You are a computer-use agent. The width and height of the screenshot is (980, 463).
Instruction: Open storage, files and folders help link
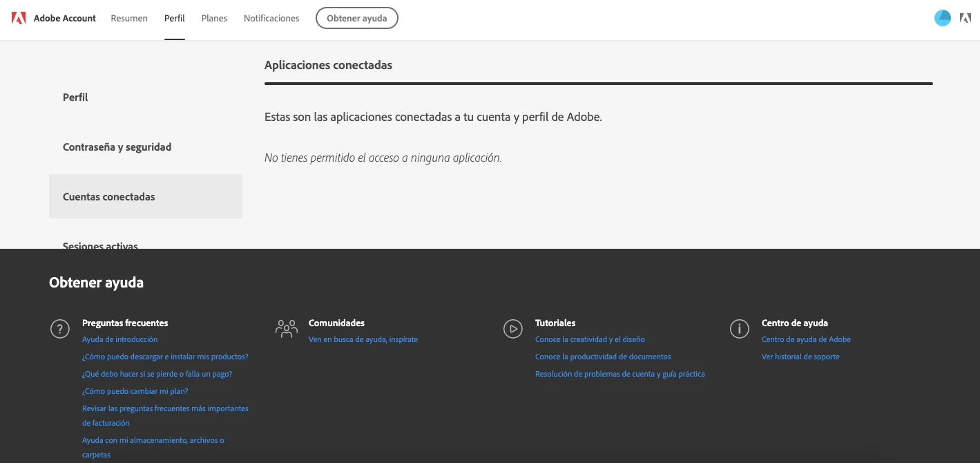click(x=153, y=447)
